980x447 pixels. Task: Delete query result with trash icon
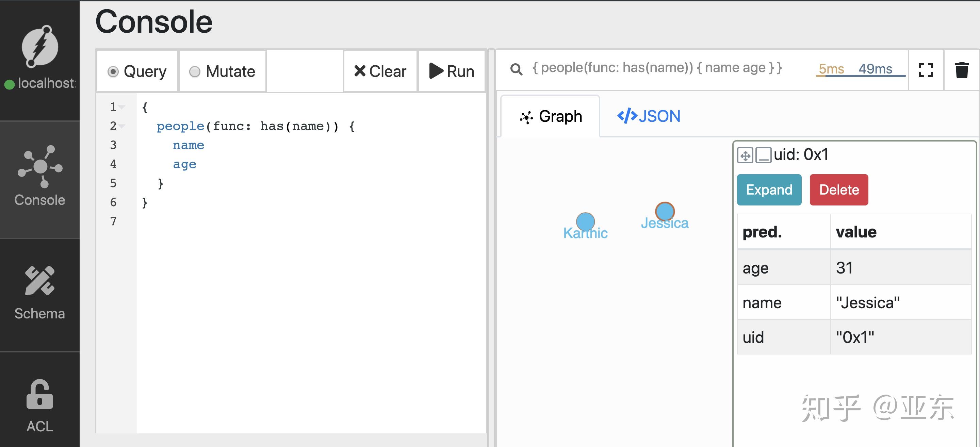pyautogui.click(x=961, y=70)
